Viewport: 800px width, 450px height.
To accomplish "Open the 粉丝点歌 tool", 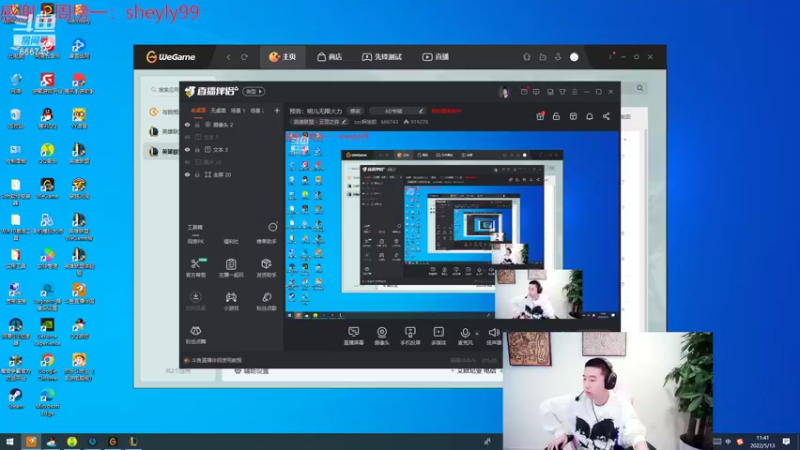I will pos(266,301).
